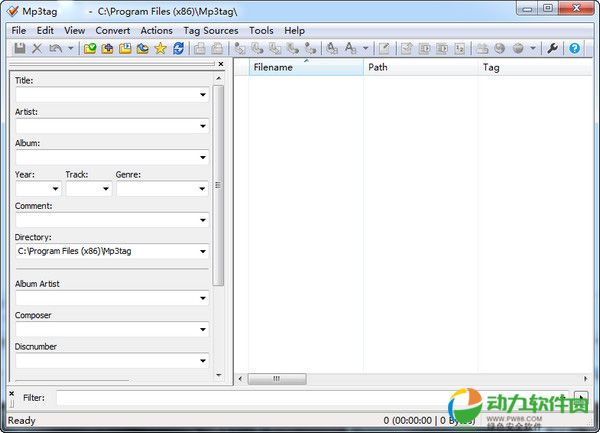Open the Actions dropdown arrow in toolbar
Viewport: 600px width, 433px height.
pos(365,48)
